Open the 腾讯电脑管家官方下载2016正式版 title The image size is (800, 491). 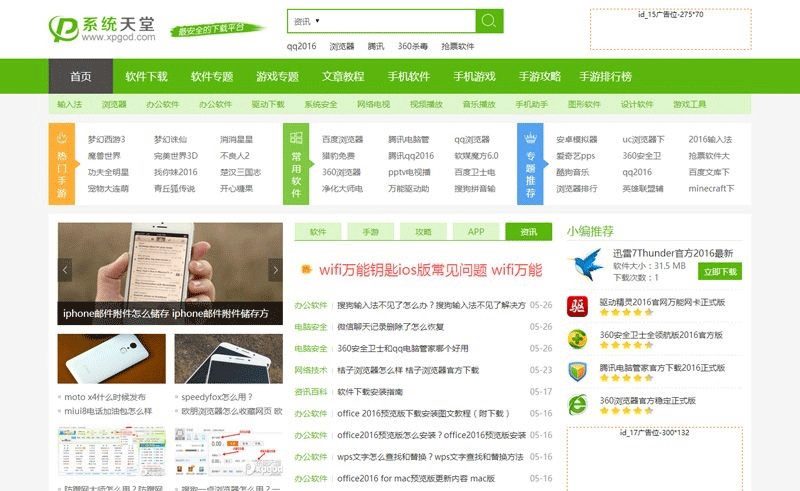click(x=662, y=367)
